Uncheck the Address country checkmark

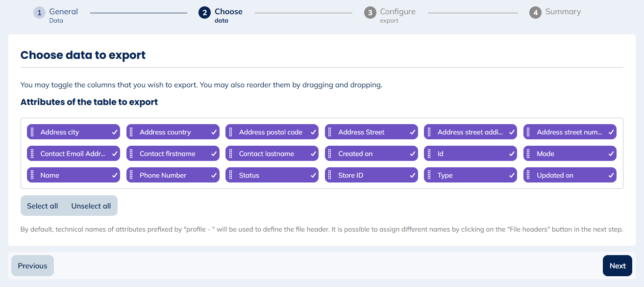[x=214, y=132]
